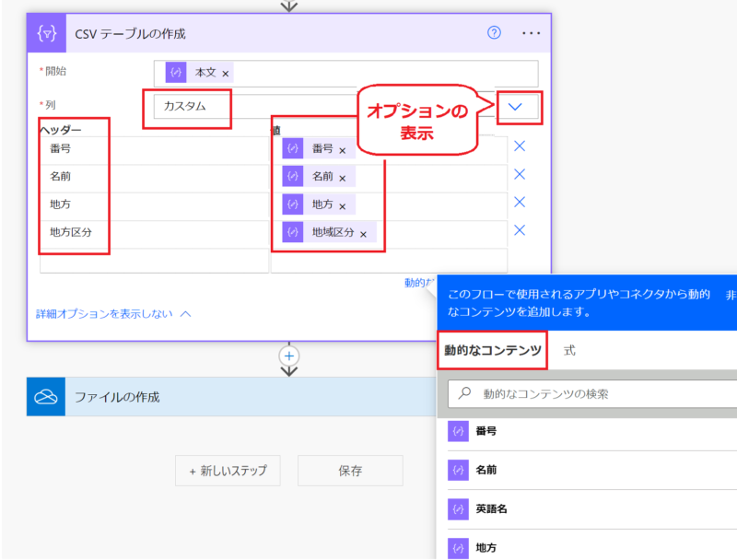Click the empty header field below 地方区分

[154, 261]
